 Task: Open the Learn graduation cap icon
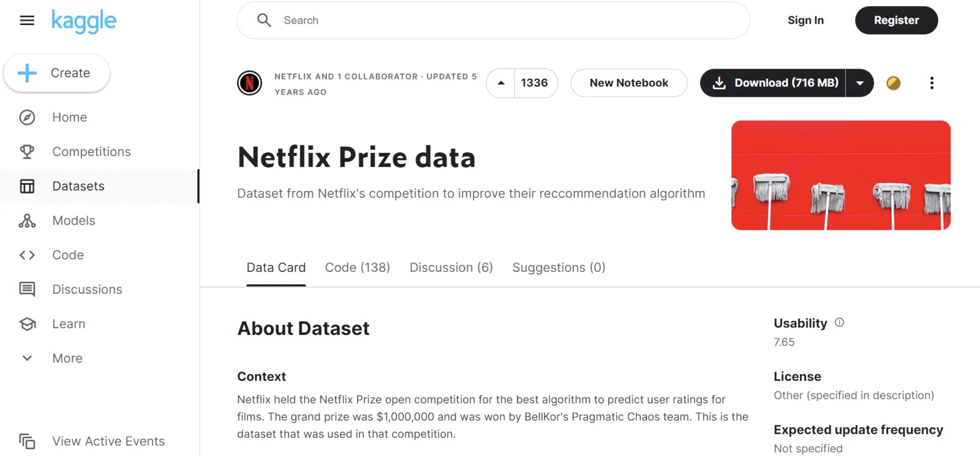click(27, 324)
